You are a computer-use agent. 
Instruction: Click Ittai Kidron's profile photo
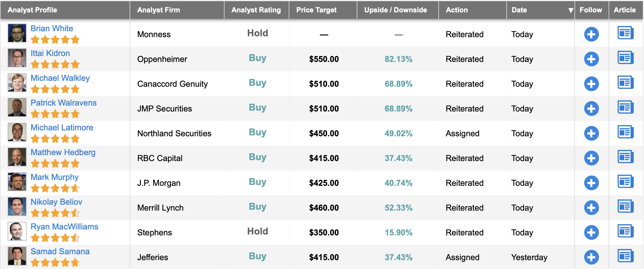coord(17,58)
